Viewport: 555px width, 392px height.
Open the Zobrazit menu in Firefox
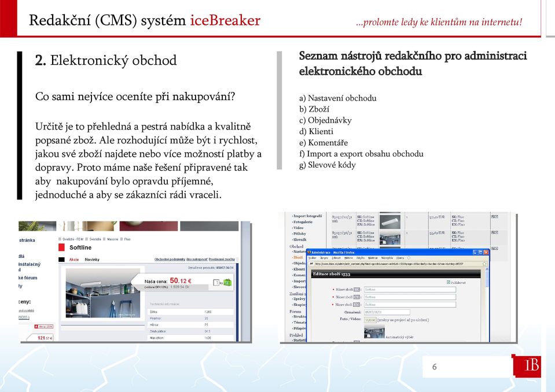336,258
